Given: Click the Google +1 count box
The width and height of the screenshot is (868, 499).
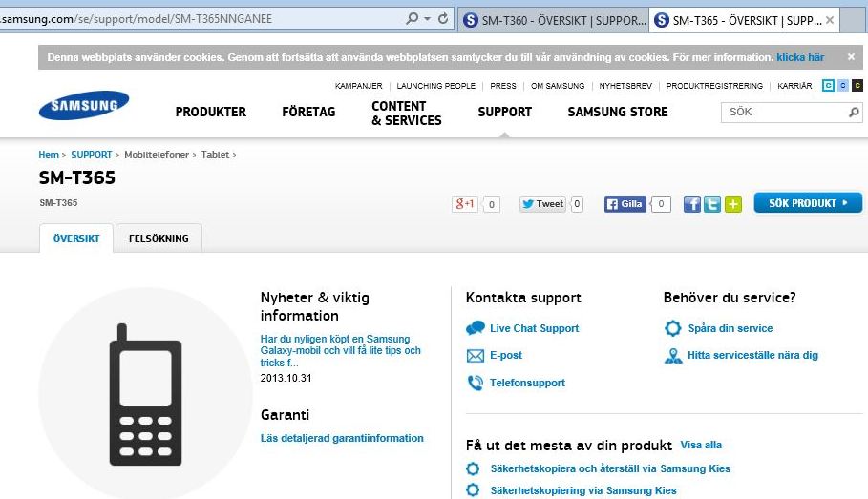Looking at the screenshot, I should (x=491, y=204).
